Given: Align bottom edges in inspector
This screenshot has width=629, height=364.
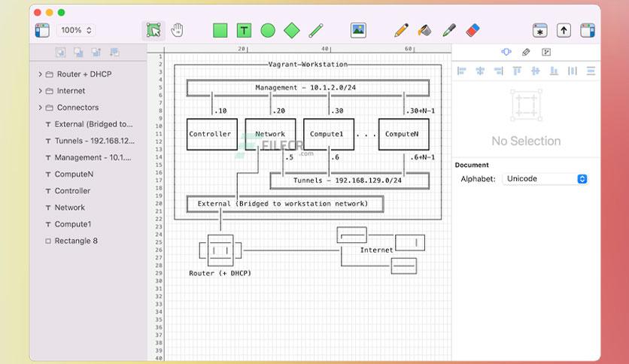Looking at the screenshot, I should pyautogui.click(x=554, y=71).
